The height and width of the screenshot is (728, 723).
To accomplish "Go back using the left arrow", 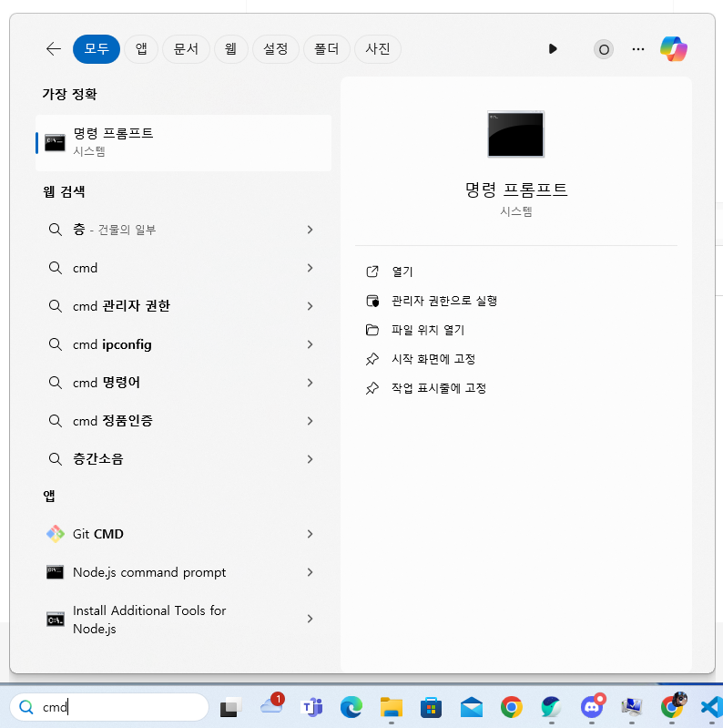I will [54, 49].
